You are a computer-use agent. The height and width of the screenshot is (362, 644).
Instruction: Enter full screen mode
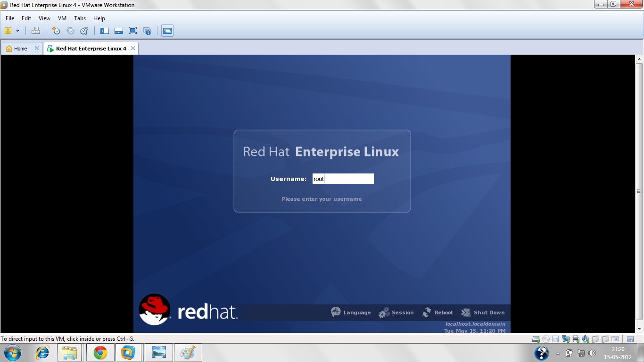[x=133, y=31]
